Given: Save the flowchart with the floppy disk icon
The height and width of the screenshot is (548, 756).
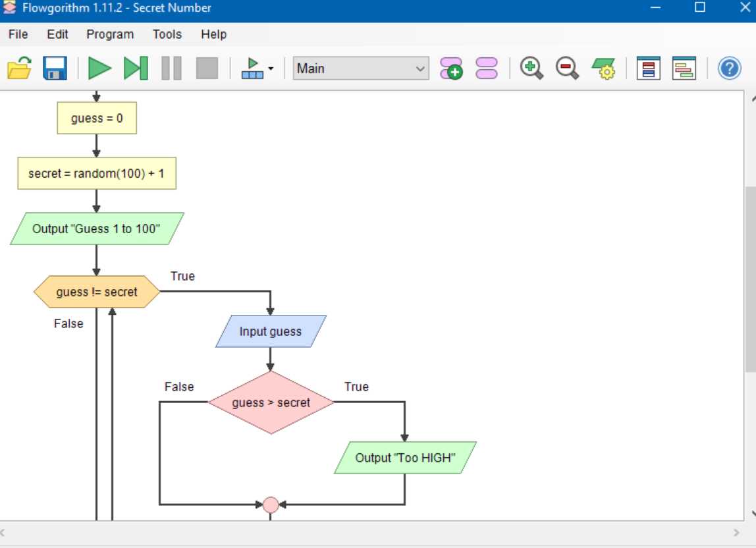Looking at the screenshot, I should click(55, 68).
